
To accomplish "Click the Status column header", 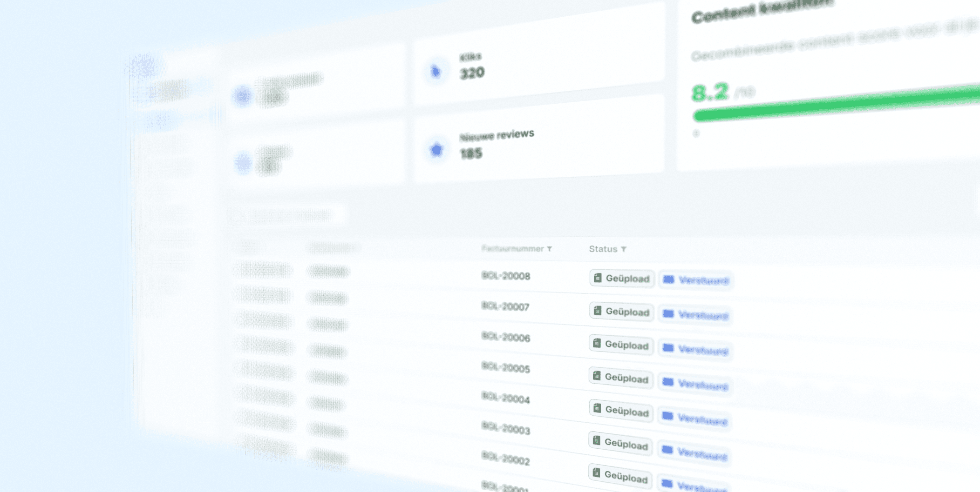I will (x=603, y=249).
